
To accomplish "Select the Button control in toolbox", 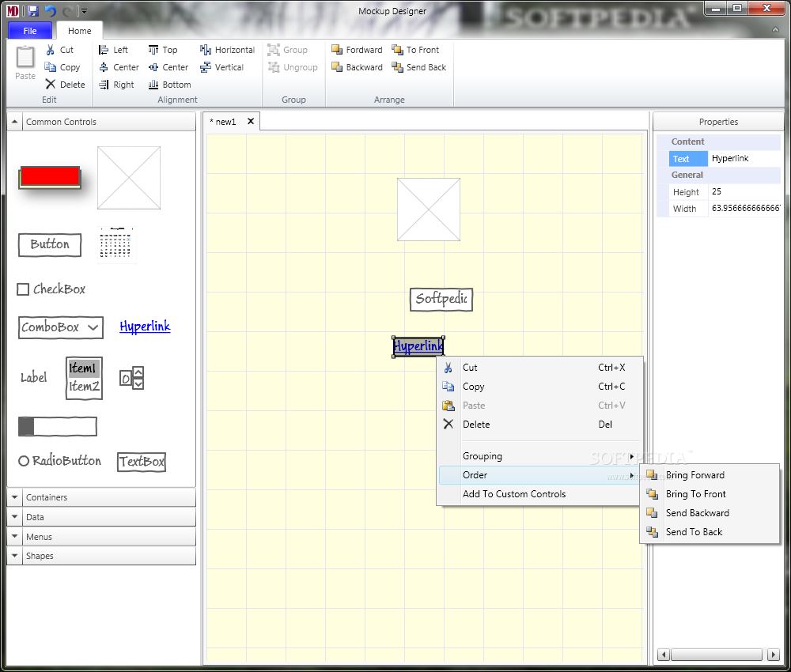I will click(49, 244).
